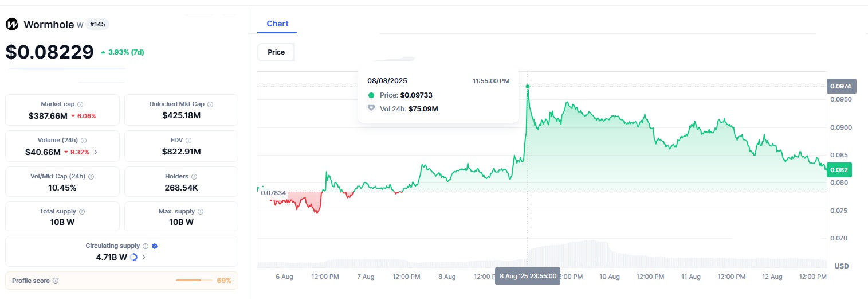The height and width of the screenshot is (299, 868).
Task: Click the 3.93% (7d) change indicator
Action: [x=122, y=52]
